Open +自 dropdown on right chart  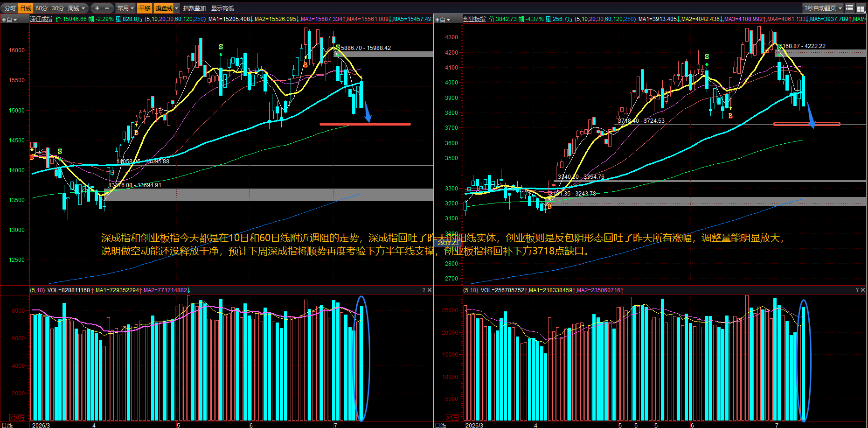[x=443, y=20]
